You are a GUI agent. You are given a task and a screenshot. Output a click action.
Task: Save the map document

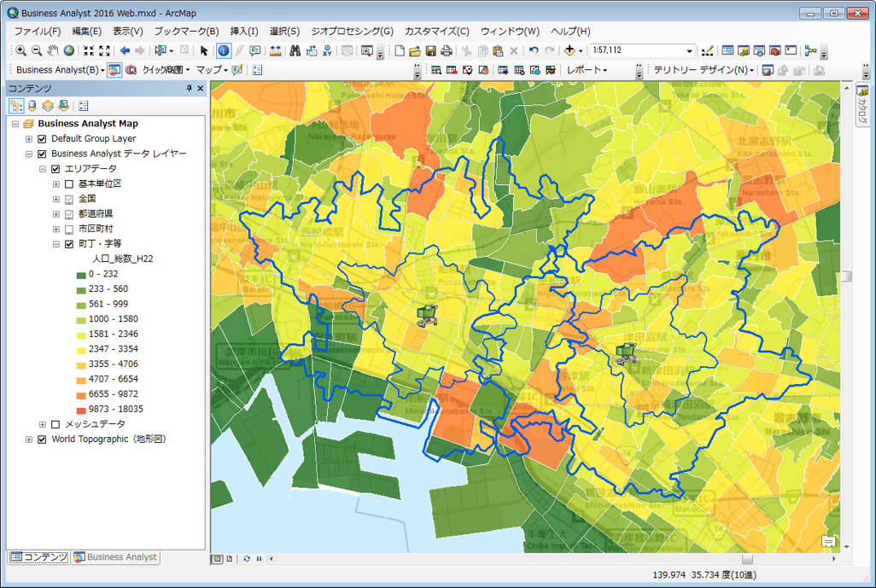(430, 51)
